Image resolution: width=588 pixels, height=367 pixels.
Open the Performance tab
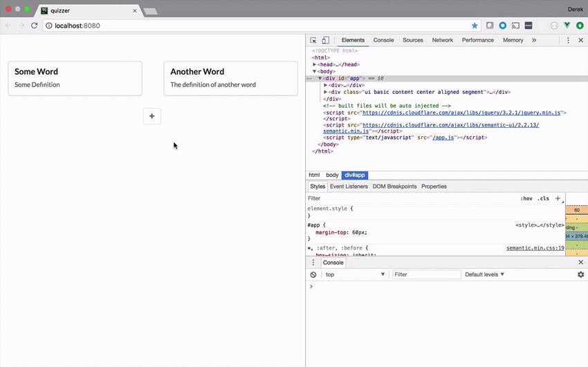coord(478,40)
